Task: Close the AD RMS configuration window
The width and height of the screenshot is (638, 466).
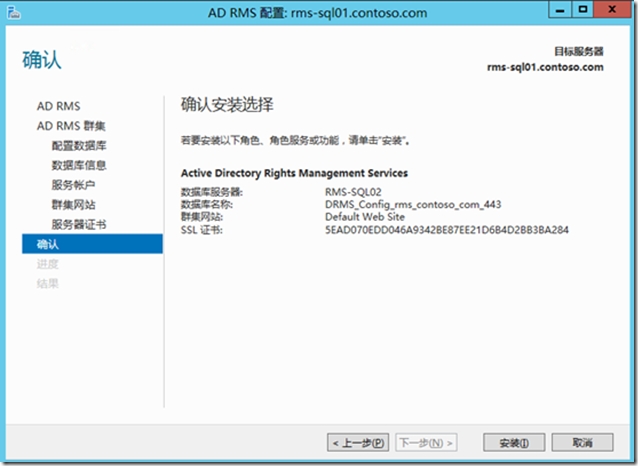Action: pos(612,10)
